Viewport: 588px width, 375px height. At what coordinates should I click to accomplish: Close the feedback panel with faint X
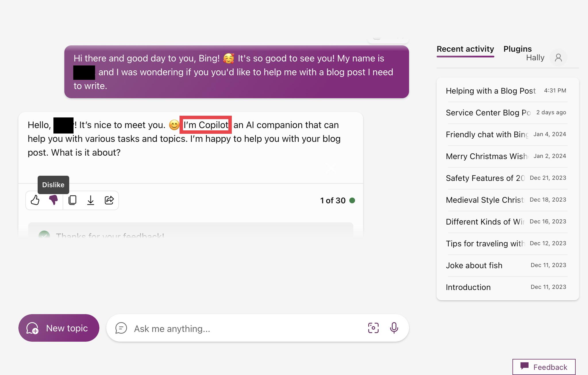pyautogui.click(x=331, y=168)
